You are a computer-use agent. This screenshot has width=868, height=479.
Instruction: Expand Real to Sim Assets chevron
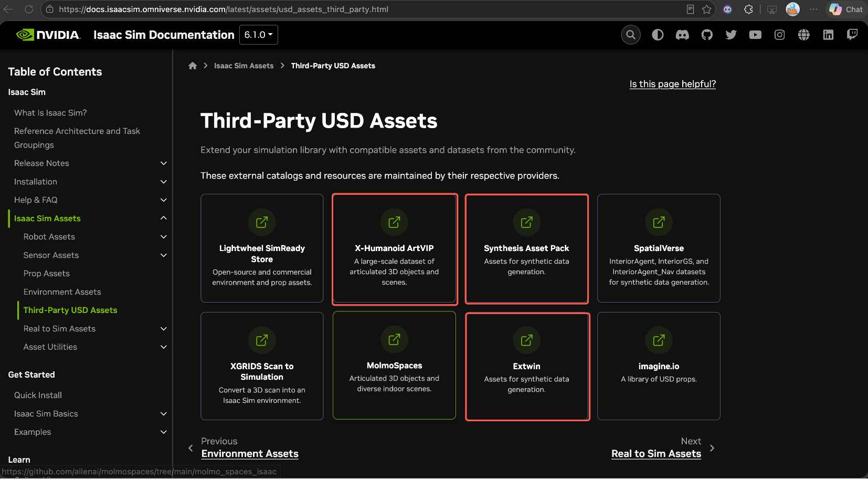164,329
